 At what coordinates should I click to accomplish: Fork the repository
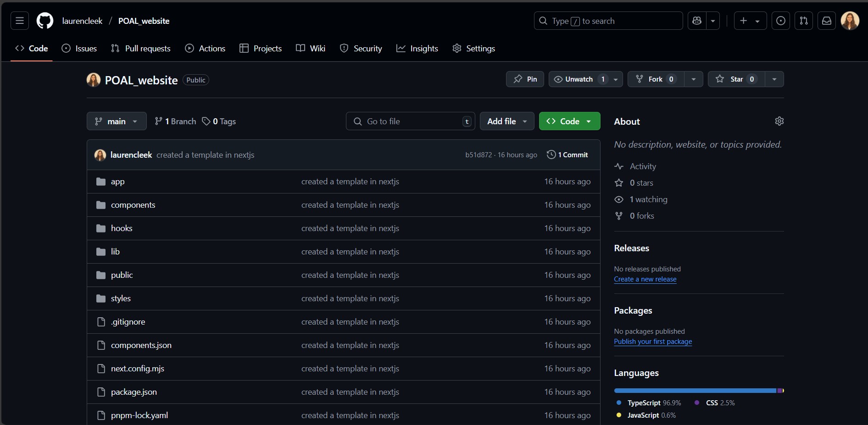(656, 79)
